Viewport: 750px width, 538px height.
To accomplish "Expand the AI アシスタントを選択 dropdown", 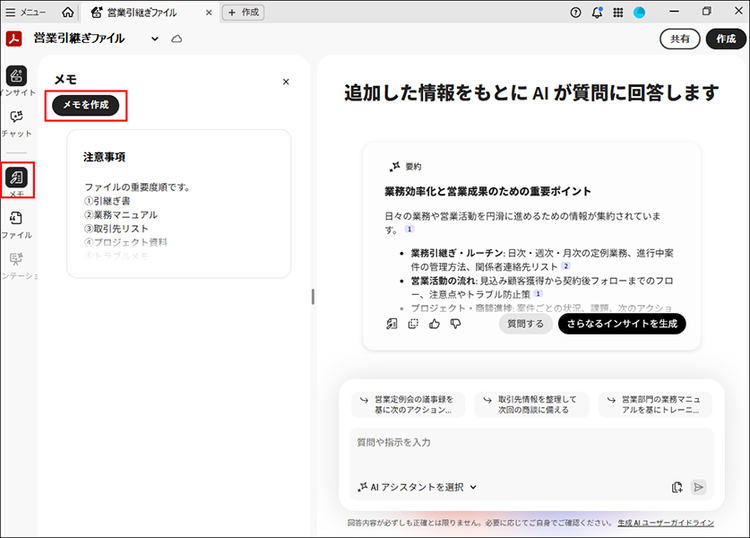I will pos(417,487).
